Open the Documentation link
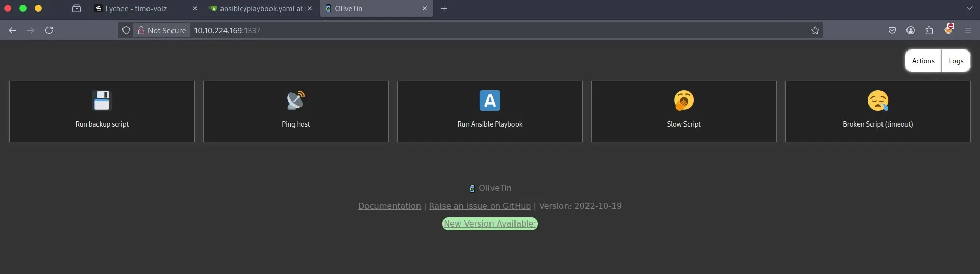The height and width of the screenshot is (274, 980). (x=389, y=206)
